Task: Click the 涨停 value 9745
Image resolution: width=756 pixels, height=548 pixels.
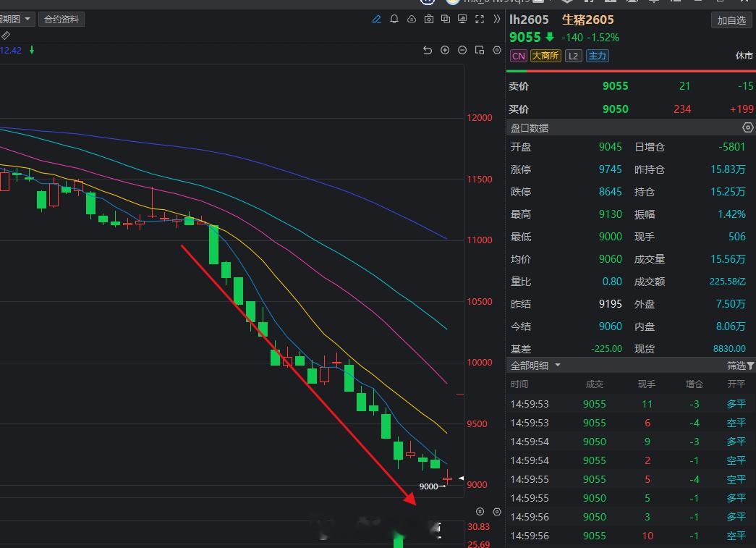Action: (x=610, y=169)
